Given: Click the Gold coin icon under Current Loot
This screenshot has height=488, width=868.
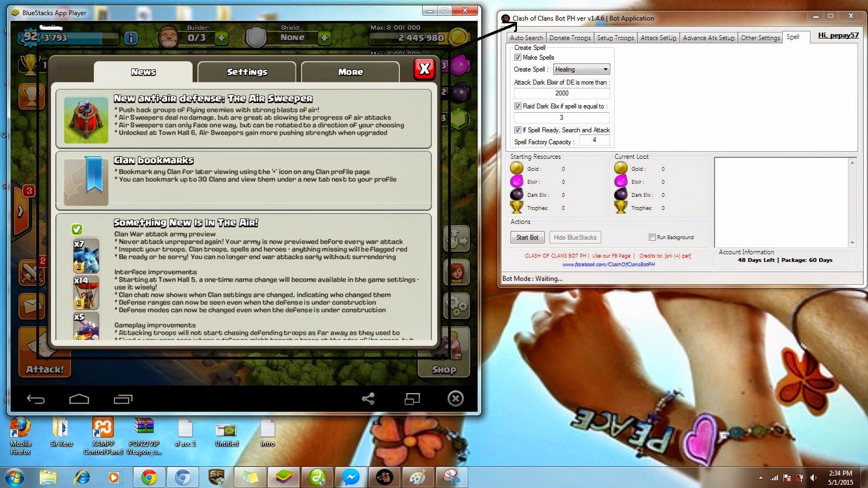Looking at the screenshot, I should point(621,169).
